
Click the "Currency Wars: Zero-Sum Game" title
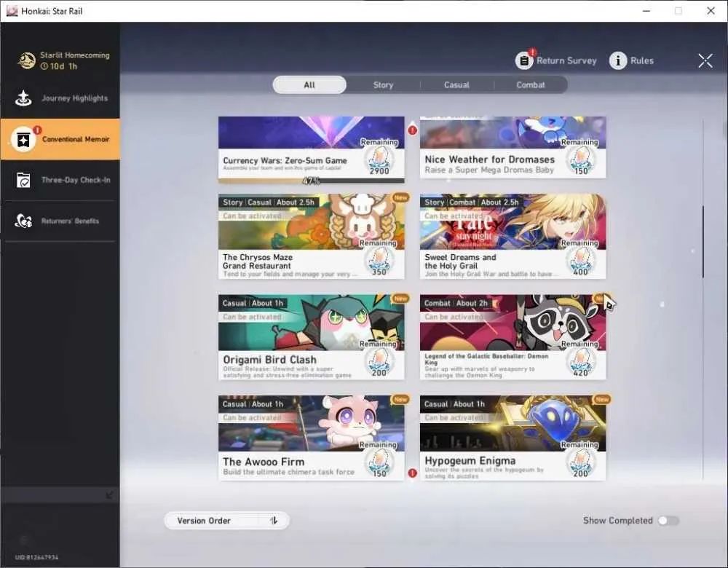coord(285,160)
